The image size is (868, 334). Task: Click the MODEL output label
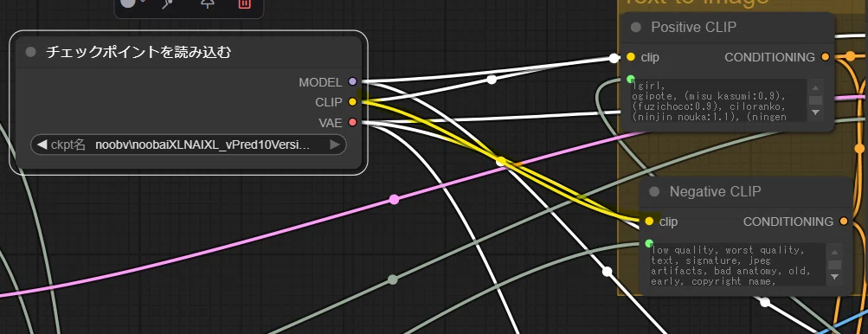[320, 82]
